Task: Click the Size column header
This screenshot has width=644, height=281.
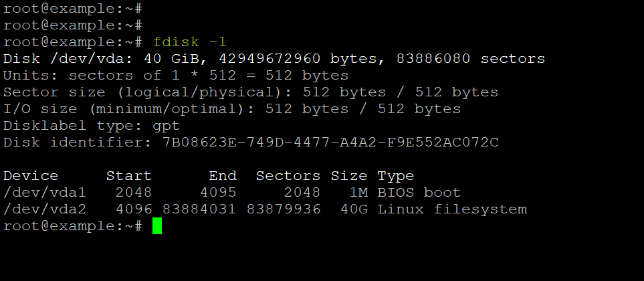Action: tap(348, 176)
